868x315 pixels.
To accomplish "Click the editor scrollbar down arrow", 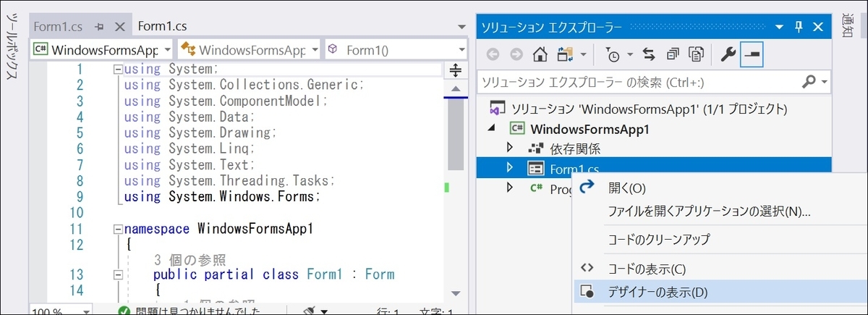I will coord(456,293).
